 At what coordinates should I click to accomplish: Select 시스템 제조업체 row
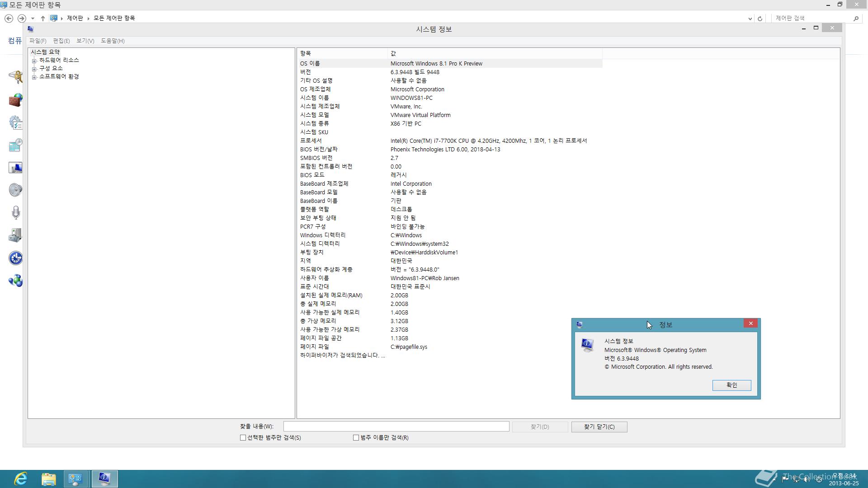450,106
